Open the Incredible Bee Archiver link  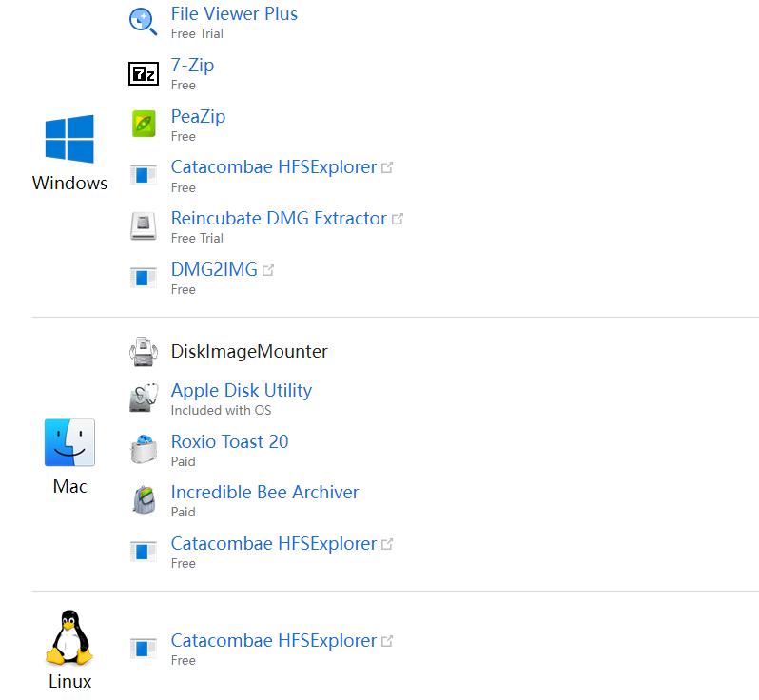[265, 493]
